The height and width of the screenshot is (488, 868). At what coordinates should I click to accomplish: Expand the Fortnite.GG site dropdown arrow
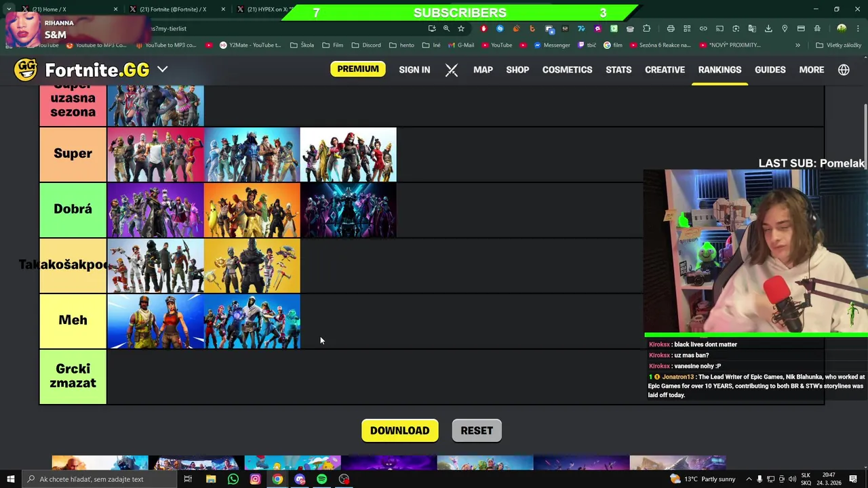tap(163, 69)
